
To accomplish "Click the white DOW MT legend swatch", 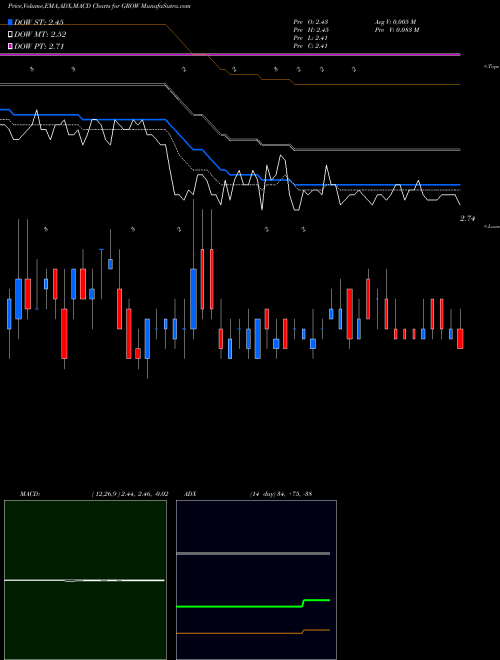I will tap(10, 34).
